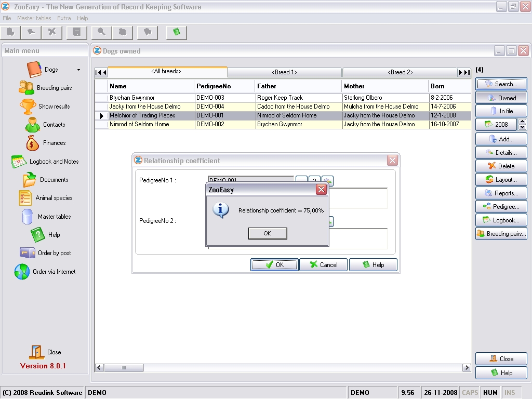The height and width of the screenshot is (399, 532).
Task: Increase the year with the stepper up arrow
Action: 523,122
